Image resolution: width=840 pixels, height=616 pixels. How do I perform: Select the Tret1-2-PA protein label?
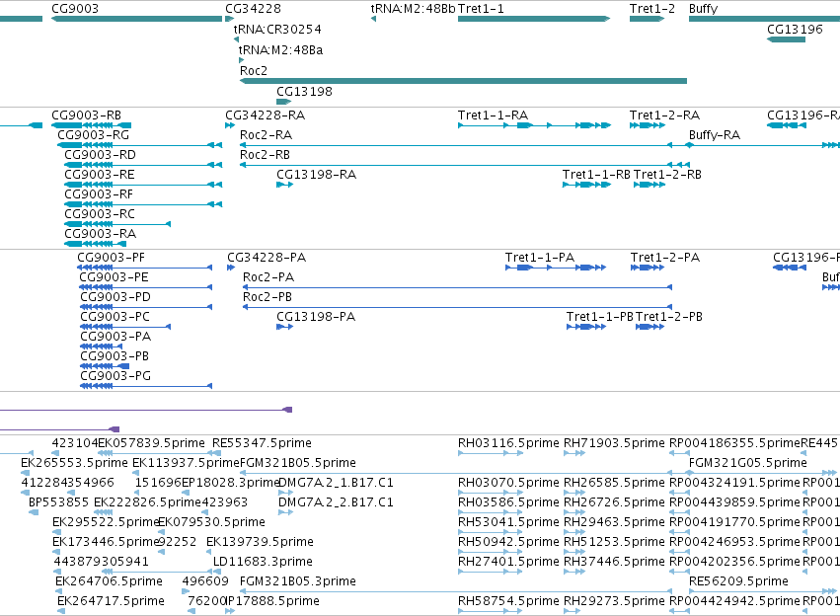tap(665, 258)
